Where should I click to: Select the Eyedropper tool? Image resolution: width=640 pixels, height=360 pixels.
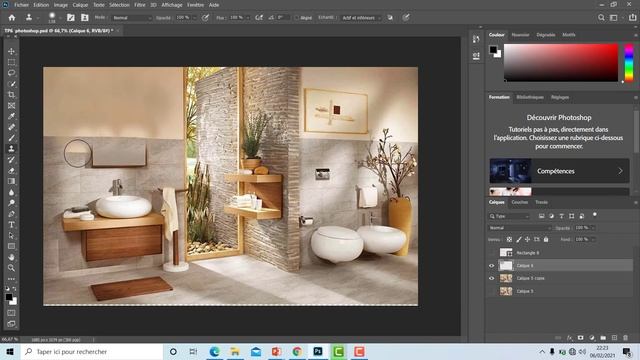[11, 116]
